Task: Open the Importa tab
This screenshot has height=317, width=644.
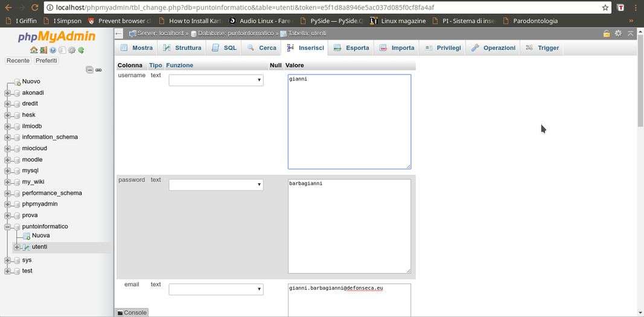Action: [397, 48]
